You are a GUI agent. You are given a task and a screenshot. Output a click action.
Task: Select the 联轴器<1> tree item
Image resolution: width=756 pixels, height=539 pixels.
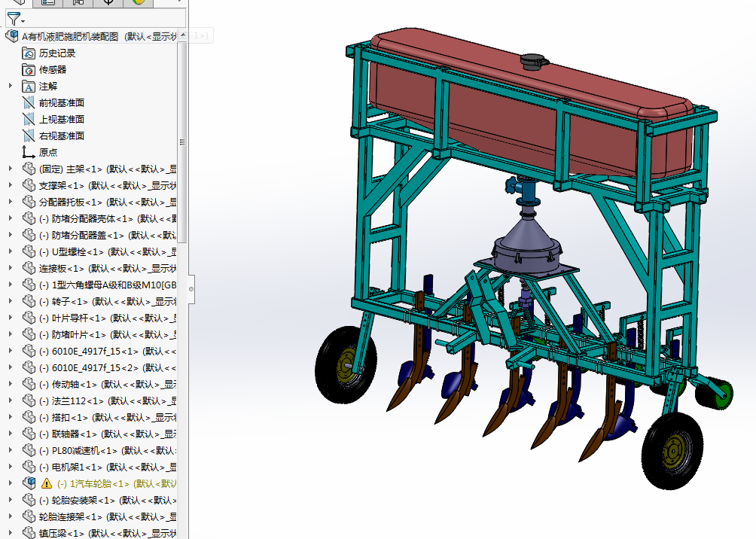107,434
